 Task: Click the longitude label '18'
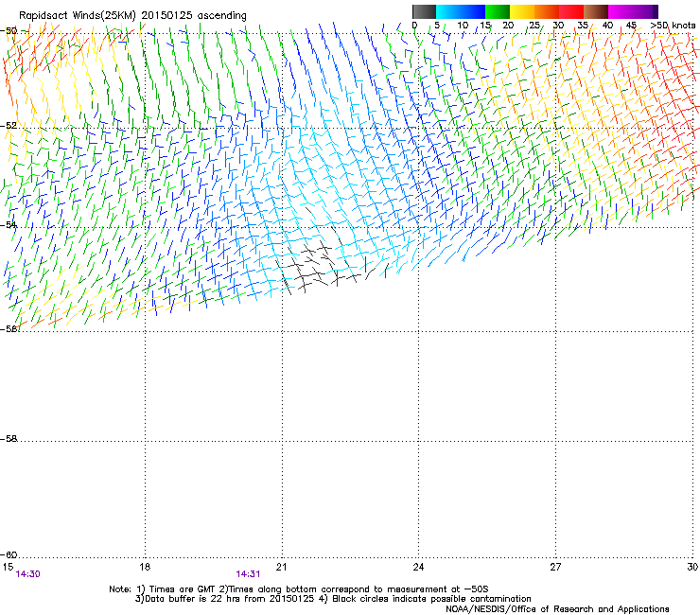145,567
